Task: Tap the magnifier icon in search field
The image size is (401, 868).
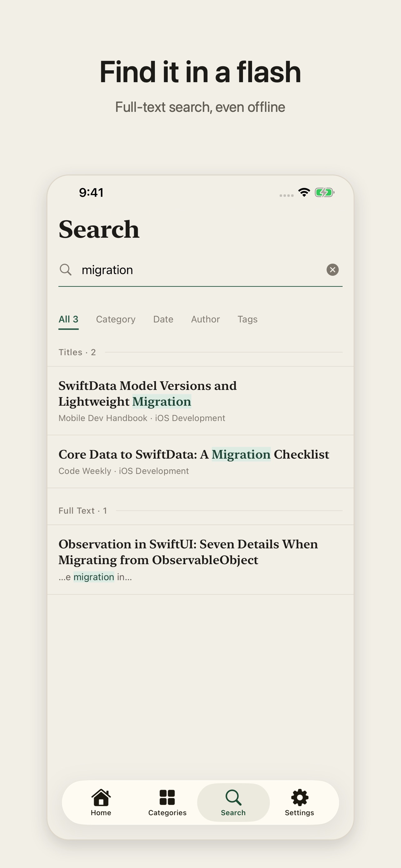Action: [66, 270]
